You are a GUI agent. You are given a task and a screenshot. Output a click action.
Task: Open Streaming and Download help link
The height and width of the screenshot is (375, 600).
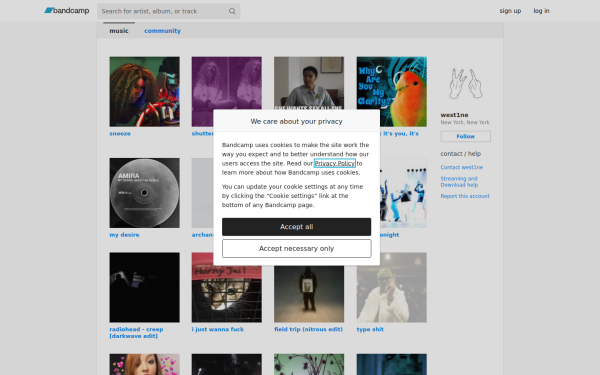(459, 182)
